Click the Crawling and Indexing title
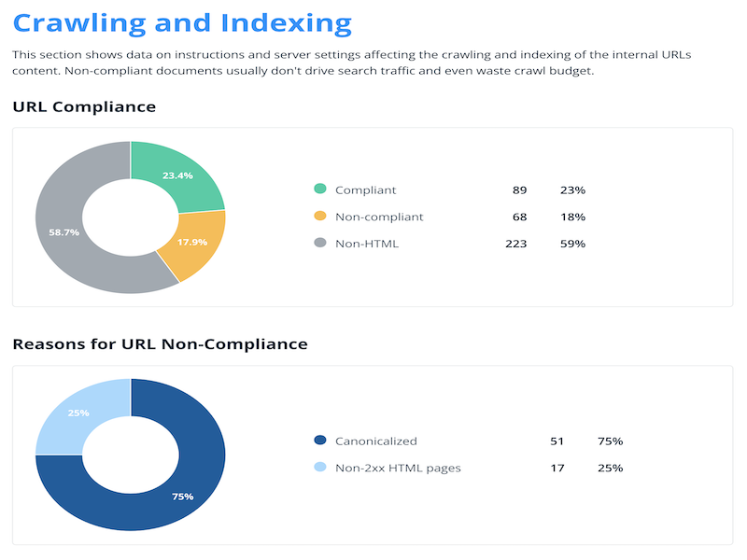The height and width of the screenshot is (560, 747). [x=183, y=22]
